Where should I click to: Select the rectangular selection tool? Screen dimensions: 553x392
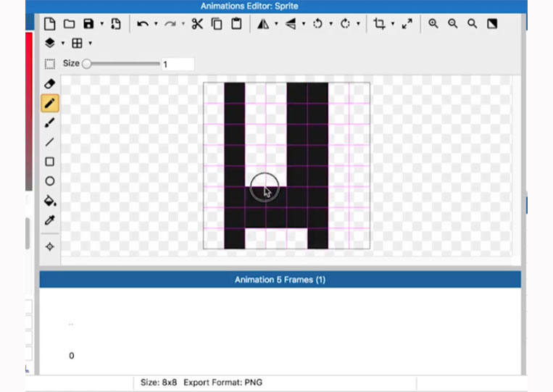tap(50, 64)
